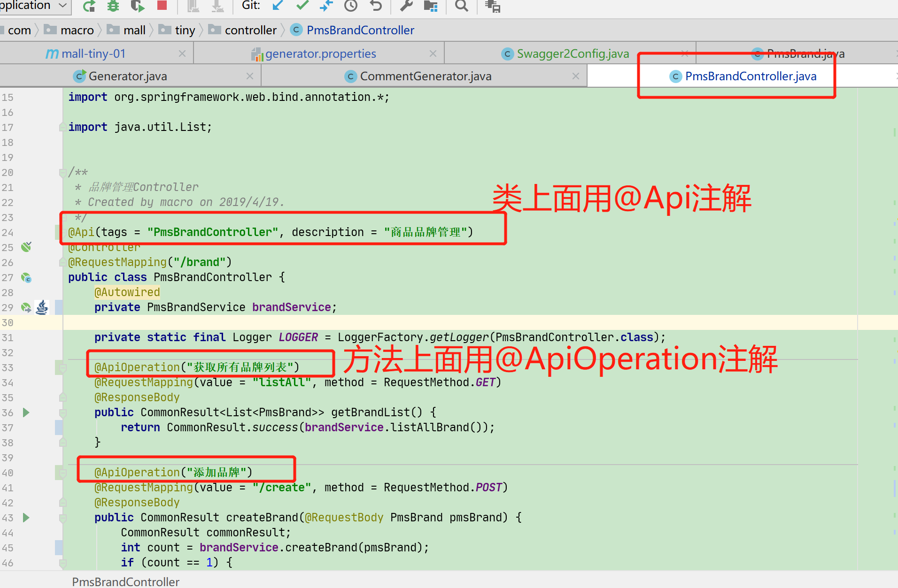Open Git history clock icon
Screen dimensions: 898x588
click(x=351, y=6)
